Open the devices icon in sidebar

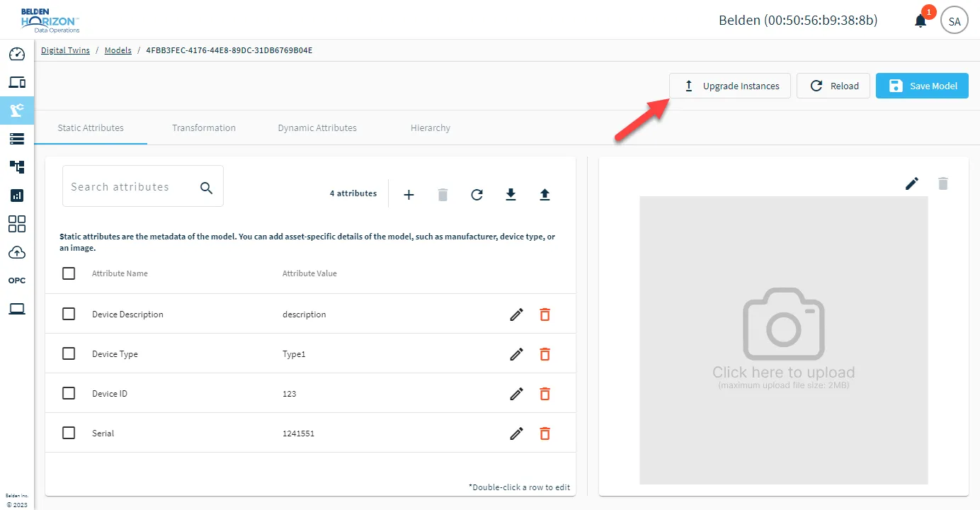[17, 82]
